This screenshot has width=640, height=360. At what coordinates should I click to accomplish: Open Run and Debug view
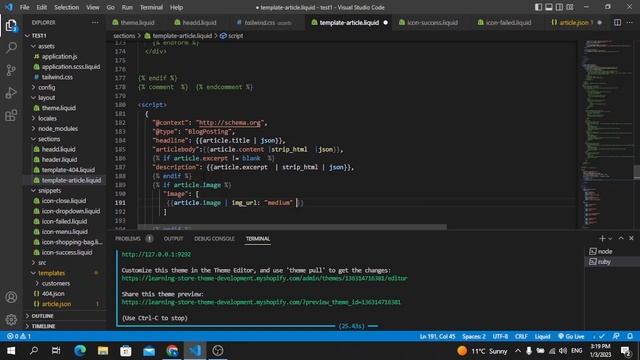[11, 93]
